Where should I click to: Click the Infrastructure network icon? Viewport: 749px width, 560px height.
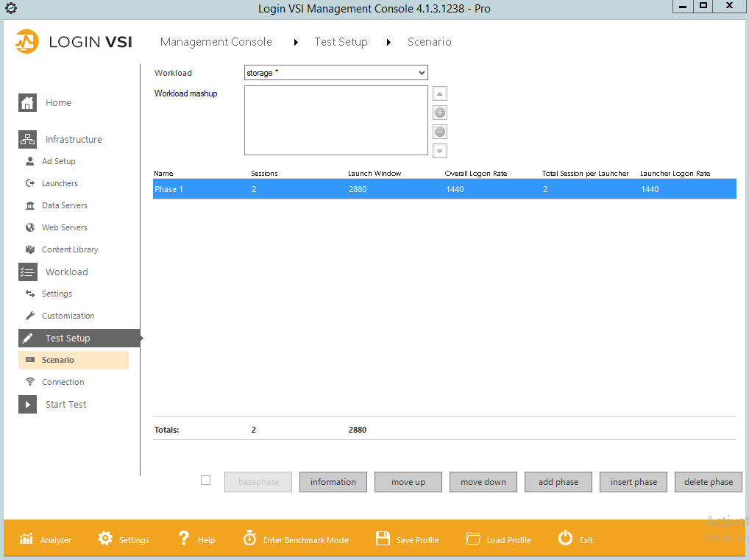click(27, 139)
